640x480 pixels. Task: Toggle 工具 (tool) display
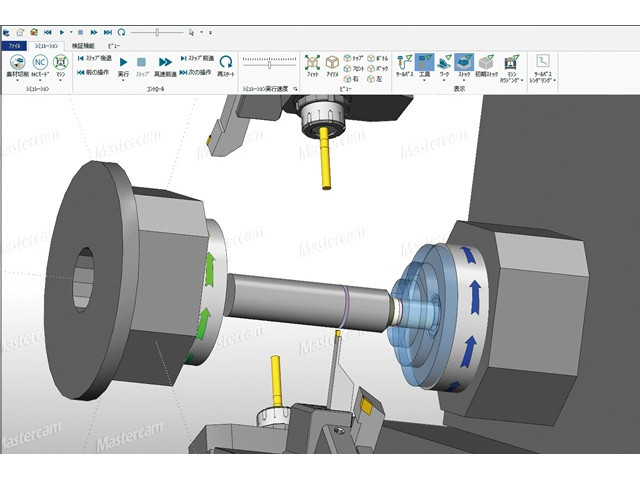click(x=424, y=64)
